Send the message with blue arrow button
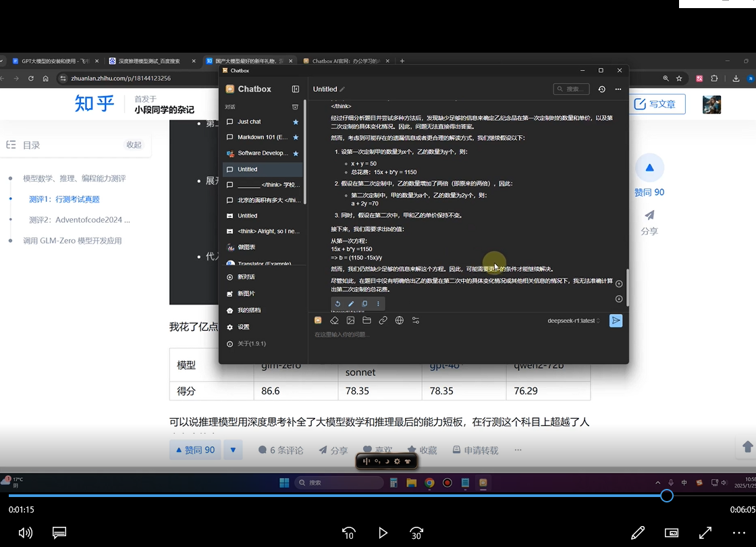 click(616, 321)
